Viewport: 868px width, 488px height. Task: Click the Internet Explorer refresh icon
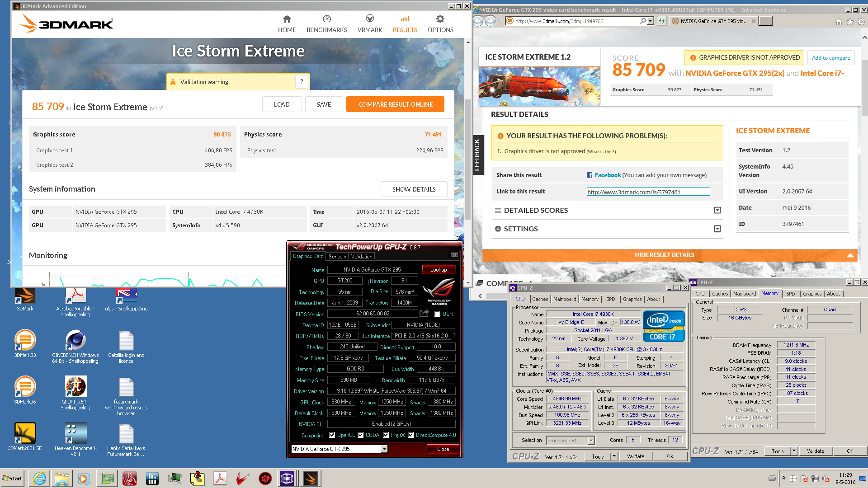(x=662, y=21)
